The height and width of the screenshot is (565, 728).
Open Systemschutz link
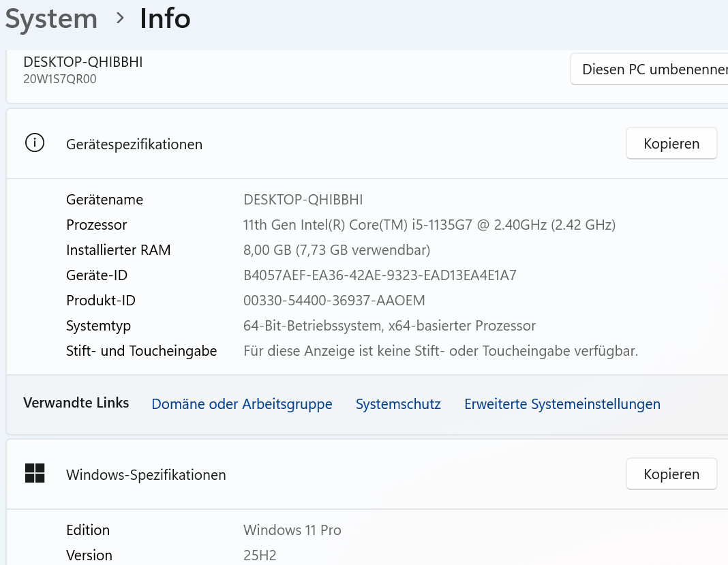click(398, 404)
